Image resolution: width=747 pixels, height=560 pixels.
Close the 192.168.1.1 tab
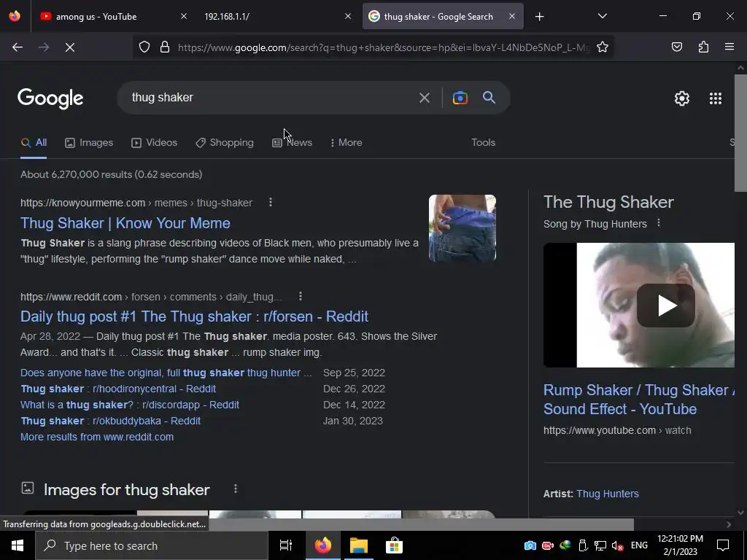[348, 16]
